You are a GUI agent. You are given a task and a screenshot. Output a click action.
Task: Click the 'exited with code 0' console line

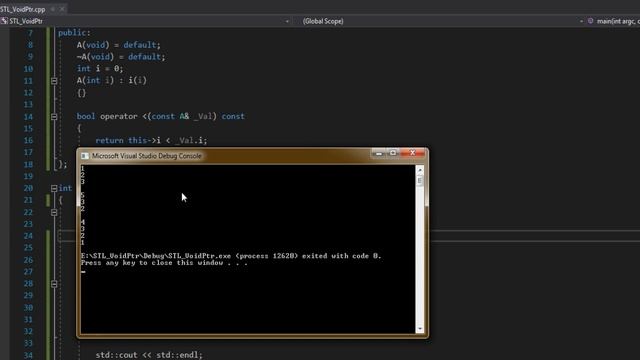click(231, 256)
